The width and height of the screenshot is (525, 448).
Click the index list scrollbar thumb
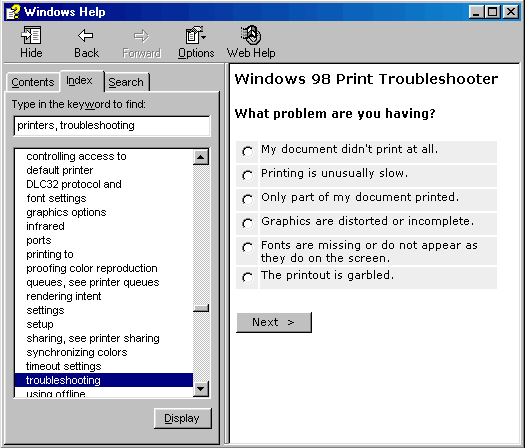(x=201, y=308)
